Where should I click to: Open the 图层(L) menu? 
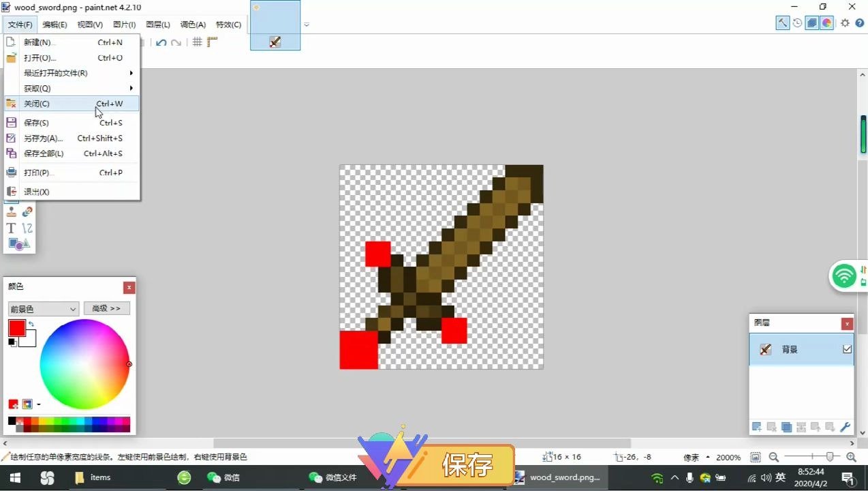pyautogui.click(x=158, y=25)
